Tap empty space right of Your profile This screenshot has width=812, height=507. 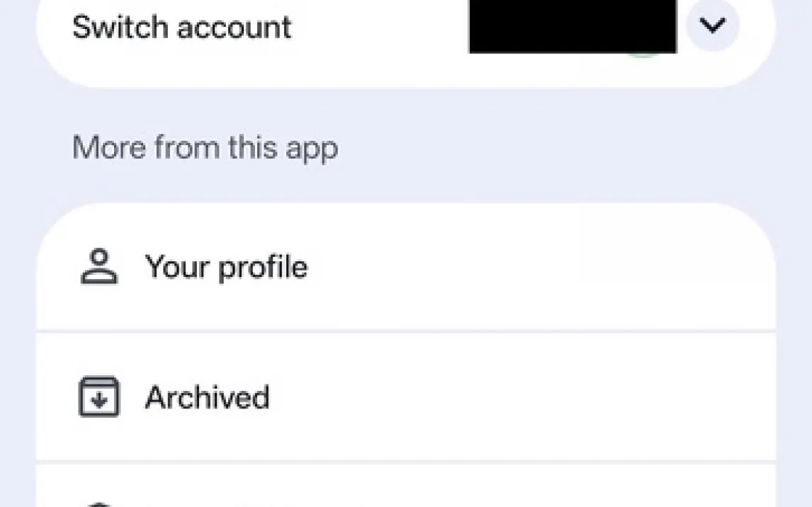tap(538, 267)
